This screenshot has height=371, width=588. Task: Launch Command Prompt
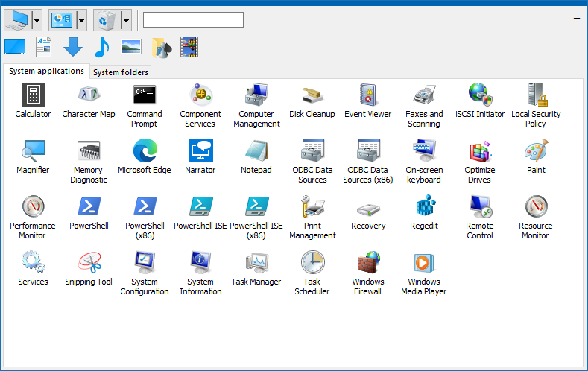point(145,95)
